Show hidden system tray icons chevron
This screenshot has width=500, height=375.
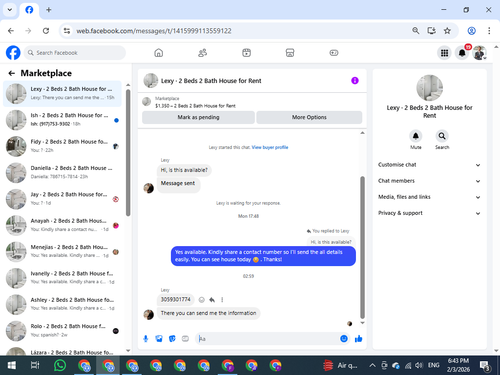click(372, 366)
